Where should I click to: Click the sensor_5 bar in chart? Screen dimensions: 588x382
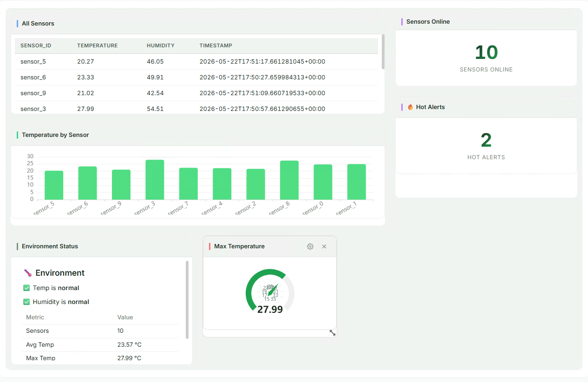[x=54, y=185]
